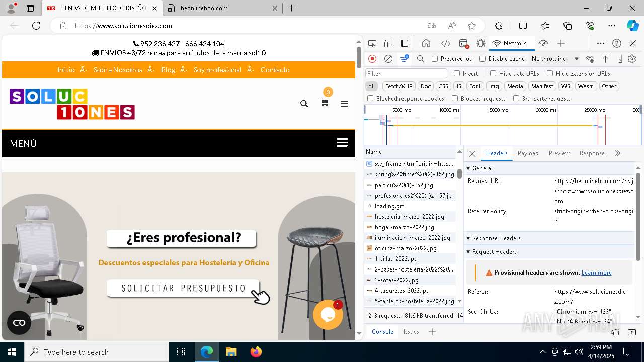The width and height of the screenshot is (644, 362).
Task: Launch Firefox from the taskbar
Action: click(256, 352)
